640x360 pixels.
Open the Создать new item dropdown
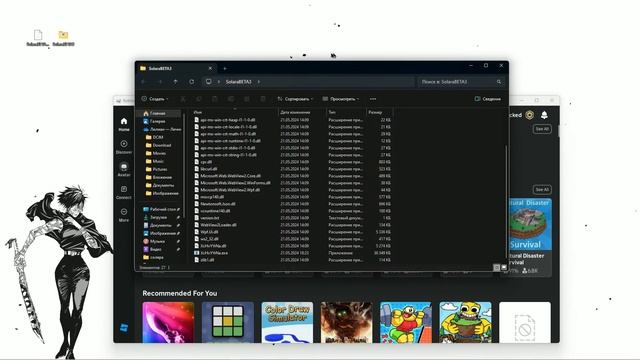point(155,99)
